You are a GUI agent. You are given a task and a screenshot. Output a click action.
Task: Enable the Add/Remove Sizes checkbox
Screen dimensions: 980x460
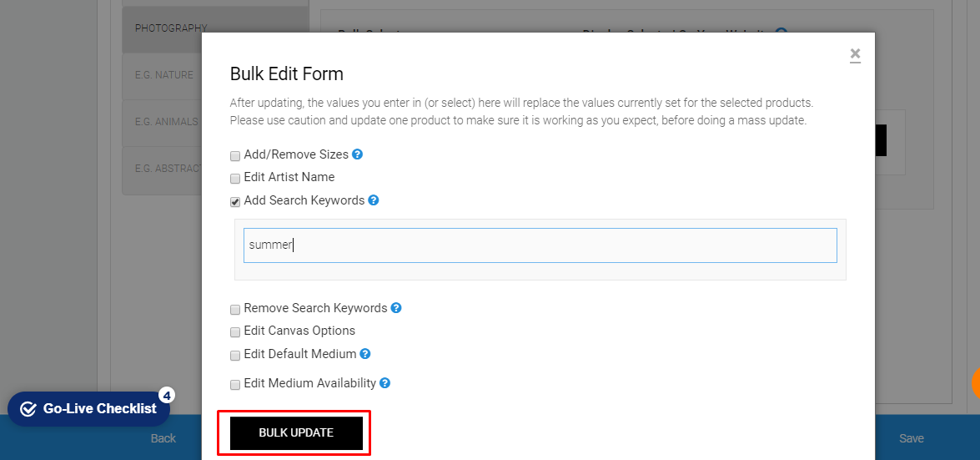(235, 156)
